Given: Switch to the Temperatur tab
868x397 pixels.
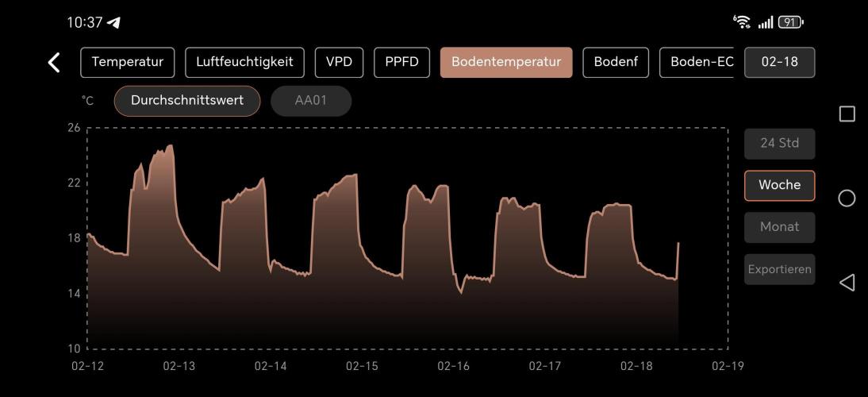Looking at the screenshot, I should 127,62.
